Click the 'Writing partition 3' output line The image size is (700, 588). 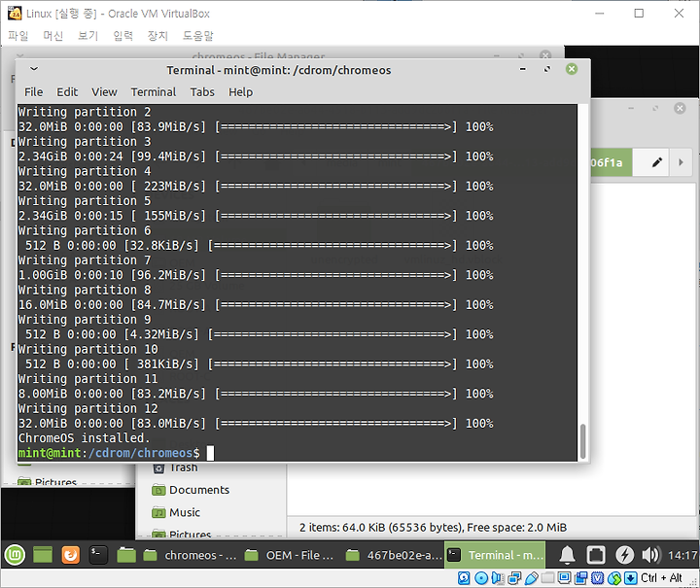click(x=85, y=142)
